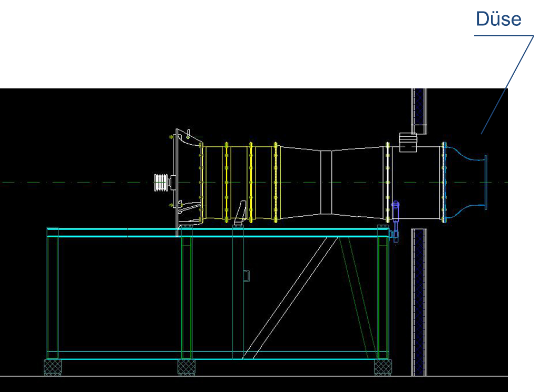Select the leftmost hatched rubber foot
This screenshot has width=540, height=392.
(53, 367)
